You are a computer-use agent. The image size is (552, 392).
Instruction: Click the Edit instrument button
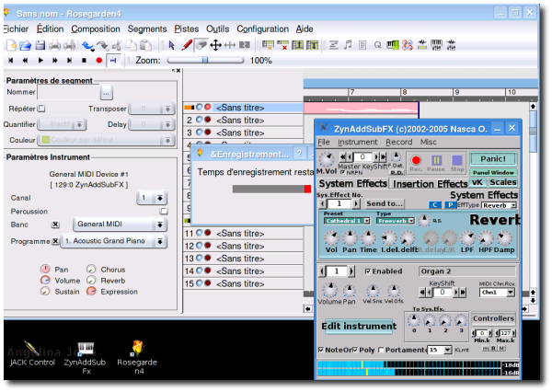coord(359,326)
